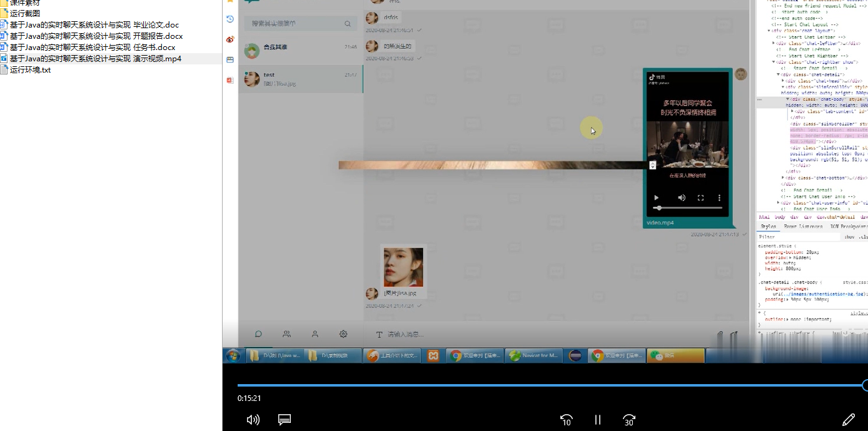Skip back 10 seconds
This screenshot has height=431, width=868.
pyautogui.click(x=566, y=420)
